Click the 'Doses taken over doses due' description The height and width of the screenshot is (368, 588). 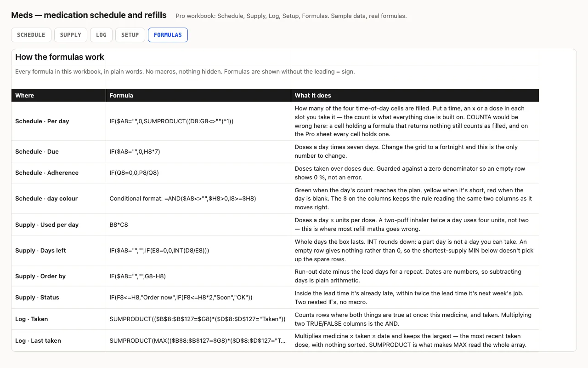(415, 173)
